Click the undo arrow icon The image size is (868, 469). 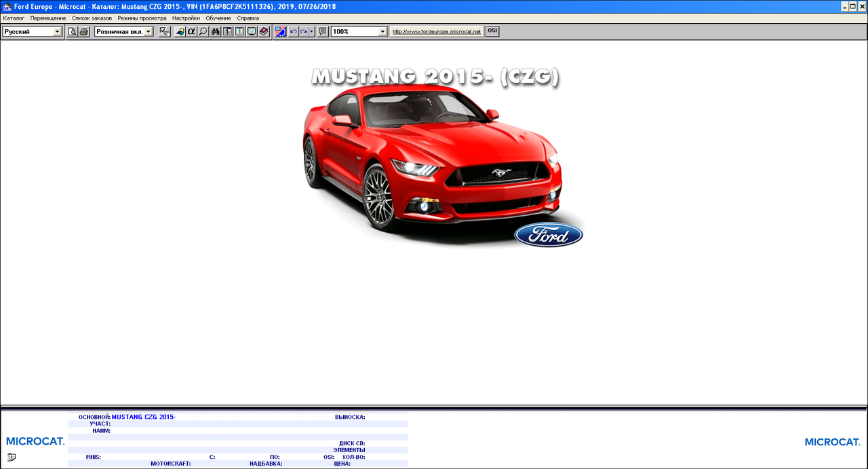(x=293, y=31)
